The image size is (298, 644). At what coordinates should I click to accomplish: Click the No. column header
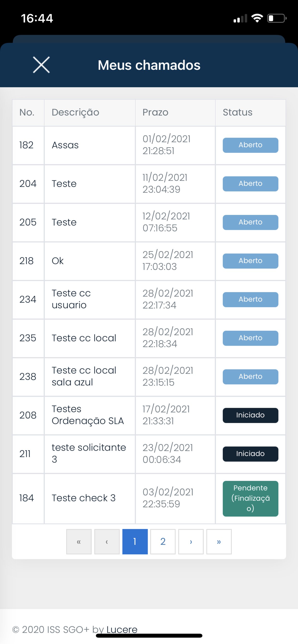pyautogui.click(x=27, y=113)
